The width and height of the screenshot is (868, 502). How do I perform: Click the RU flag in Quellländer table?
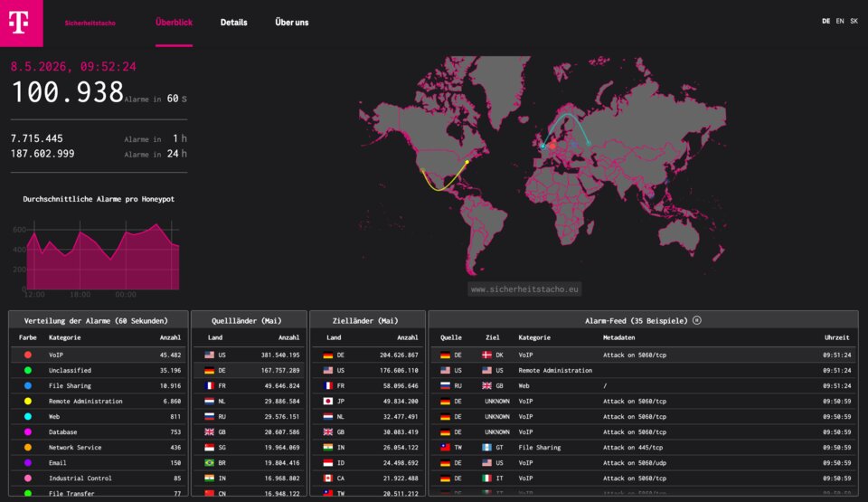[x=209, y=417]
